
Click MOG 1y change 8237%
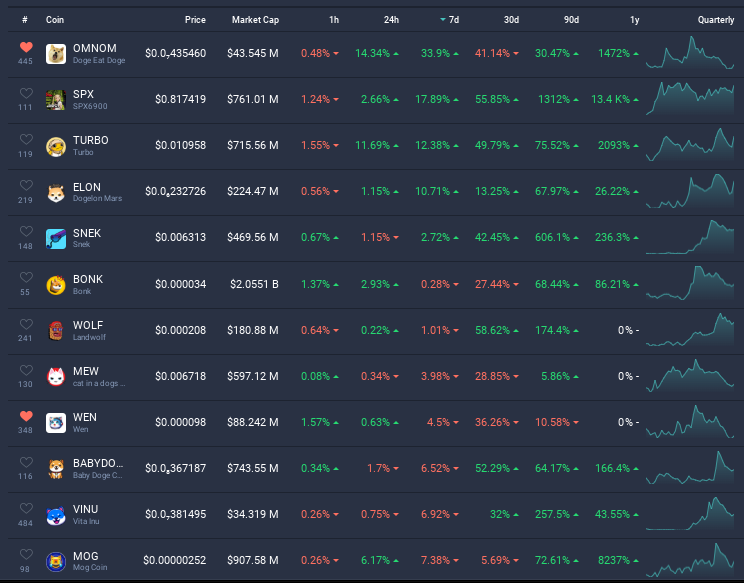pos(618,560)
